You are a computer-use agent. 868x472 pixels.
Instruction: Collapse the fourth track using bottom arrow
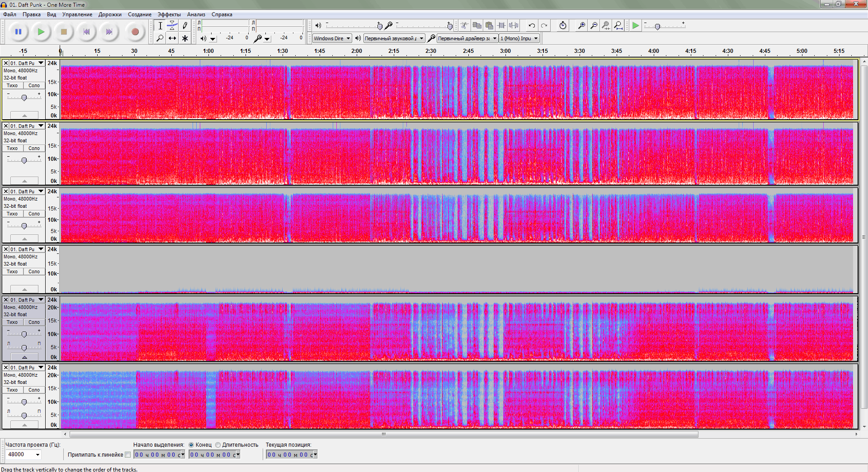pyautogui.click(x=24, y=289)
